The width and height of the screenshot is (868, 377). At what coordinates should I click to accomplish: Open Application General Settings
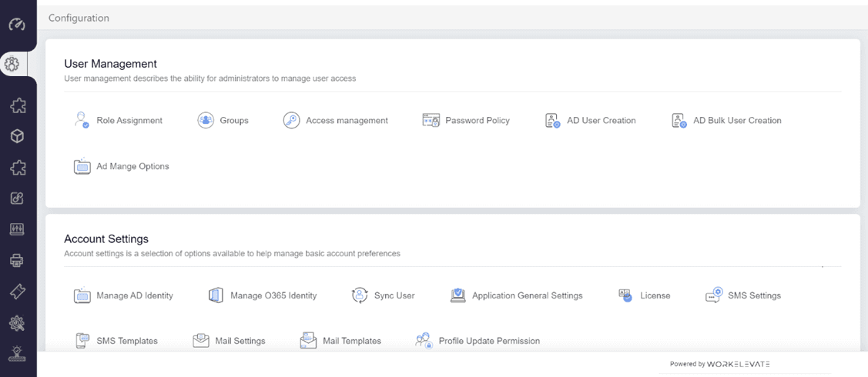point(527,295)
